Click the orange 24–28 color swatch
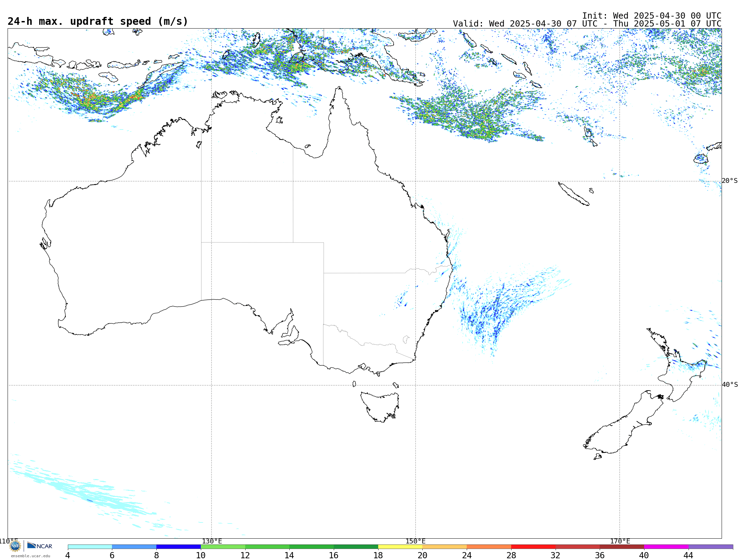The width and height of the screenshot is (744, 560). (489, 547)
